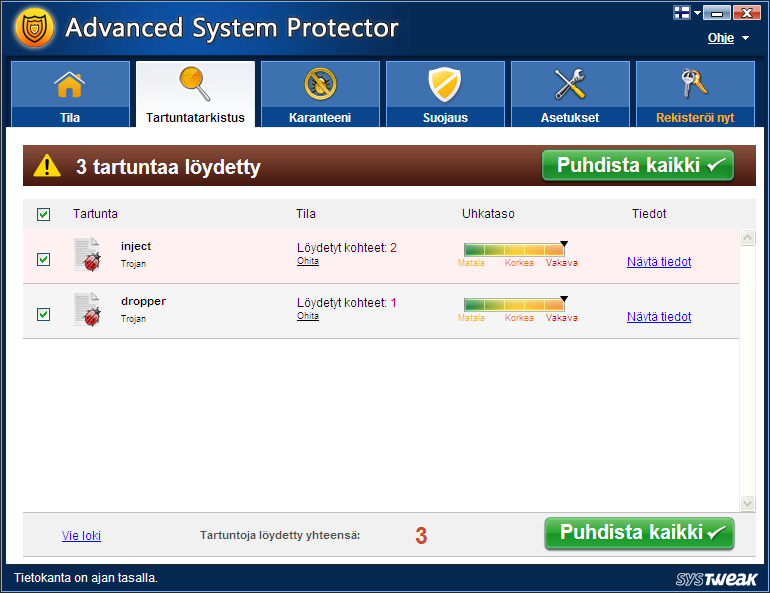Viewport: 770px width, 593px height.
Task: Go to the Suojaus tab
Action: (x=445, y=94)
